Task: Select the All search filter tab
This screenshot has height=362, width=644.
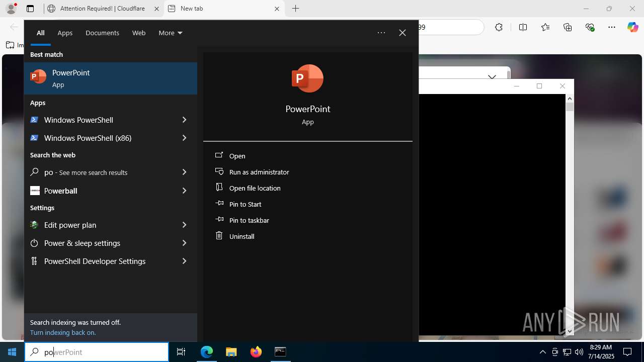Action: (41, 33)
